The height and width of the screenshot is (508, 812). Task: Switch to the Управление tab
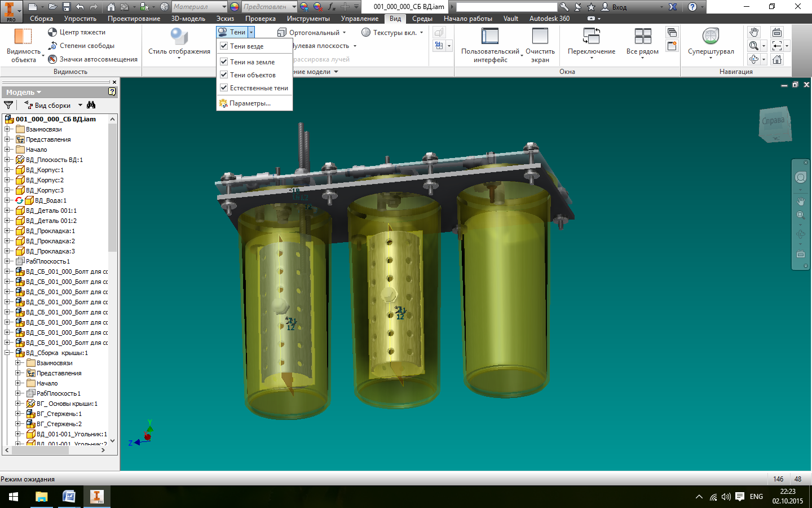pyautogui.click(x=360, y=19)
